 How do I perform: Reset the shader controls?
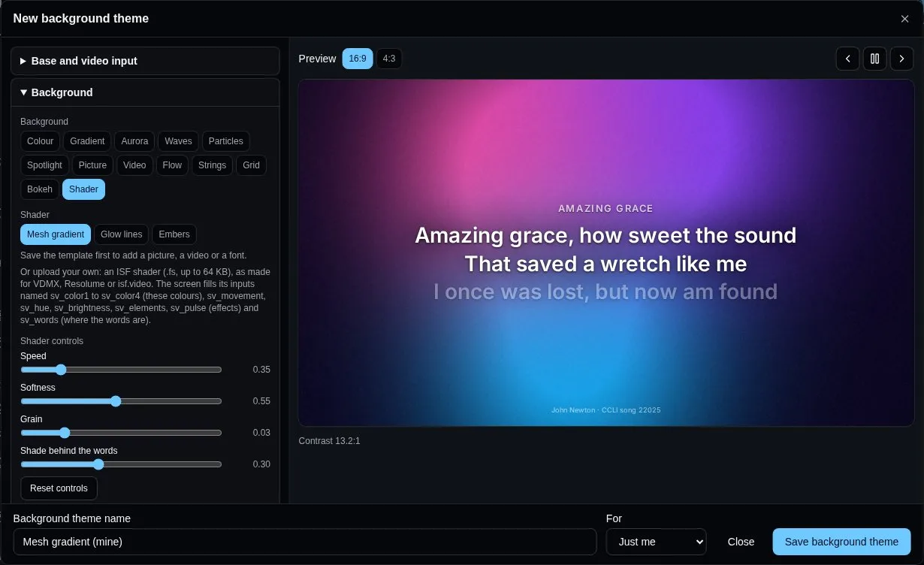point(59,488)
